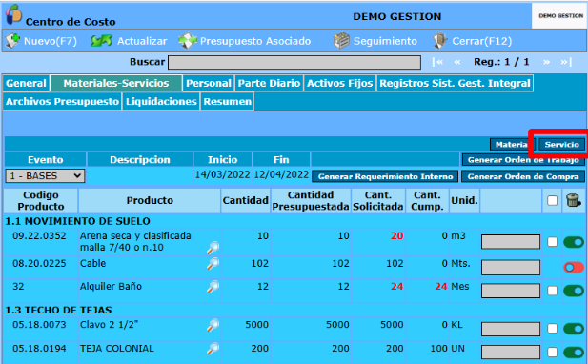Open magnifier lookup for Clavo 2 1/2" row
588x364 pixels.
213,325
